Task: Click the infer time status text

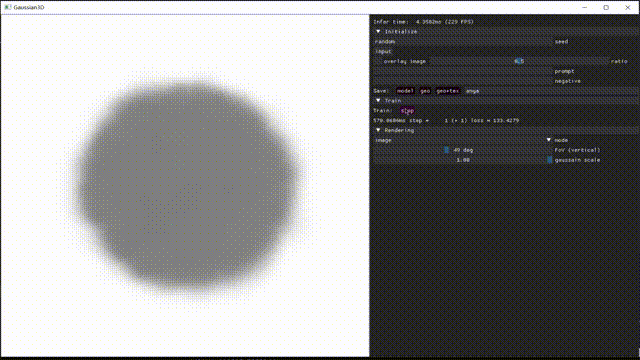Action: pos(423,22)
